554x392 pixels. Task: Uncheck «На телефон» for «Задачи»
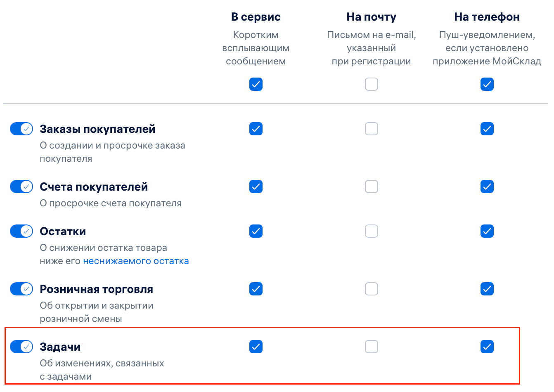click(487, 347)
